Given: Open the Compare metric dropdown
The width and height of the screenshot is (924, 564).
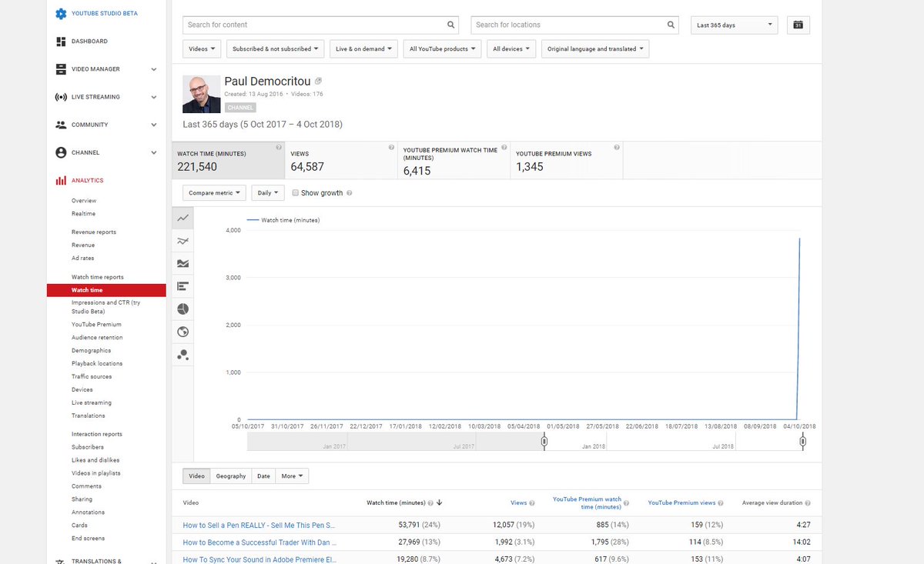Looking at the screenshot, I should (214, 193).
